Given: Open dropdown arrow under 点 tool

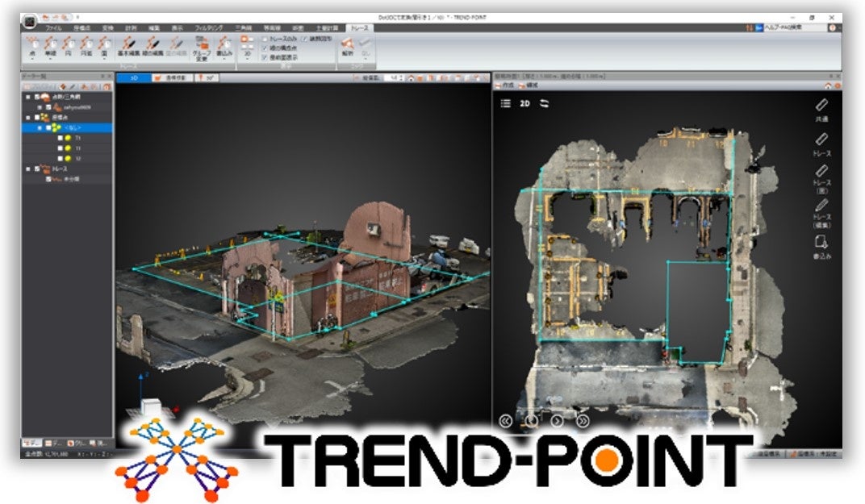Looking at the screenshot, I should point(33,59).
